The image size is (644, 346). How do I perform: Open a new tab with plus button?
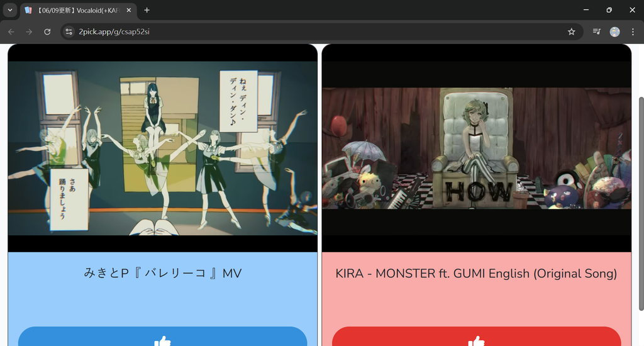tap(147, 10)
